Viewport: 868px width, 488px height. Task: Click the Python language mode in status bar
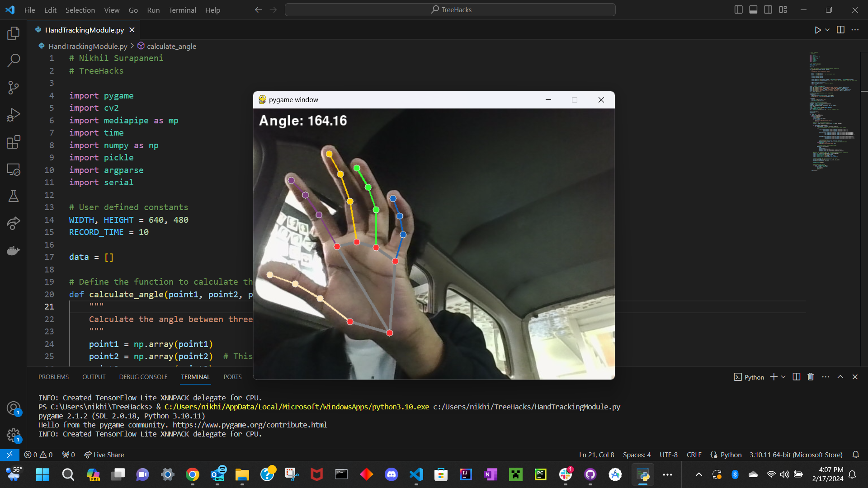coord(731,455)
